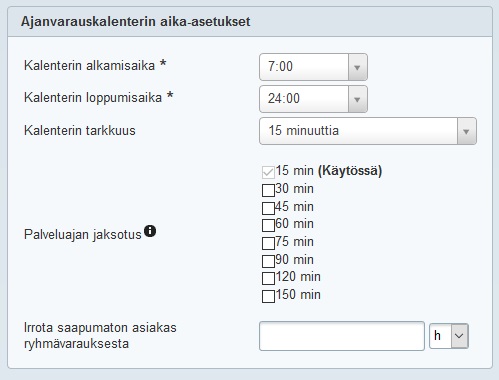Viewport: 499px width, 380px height.
Task: Click the 24:00 end time value
Action: (x=284, y=98)
